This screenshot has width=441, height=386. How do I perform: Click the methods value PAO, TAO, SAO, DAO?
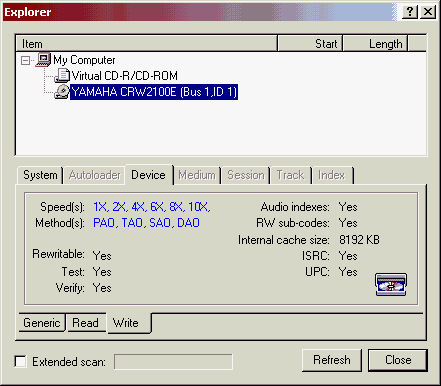coord(146,223)
